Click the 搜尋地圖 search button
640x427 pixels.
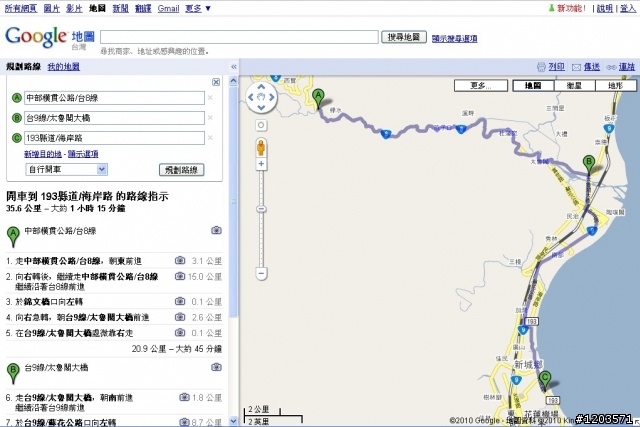(x=404, y=37)
